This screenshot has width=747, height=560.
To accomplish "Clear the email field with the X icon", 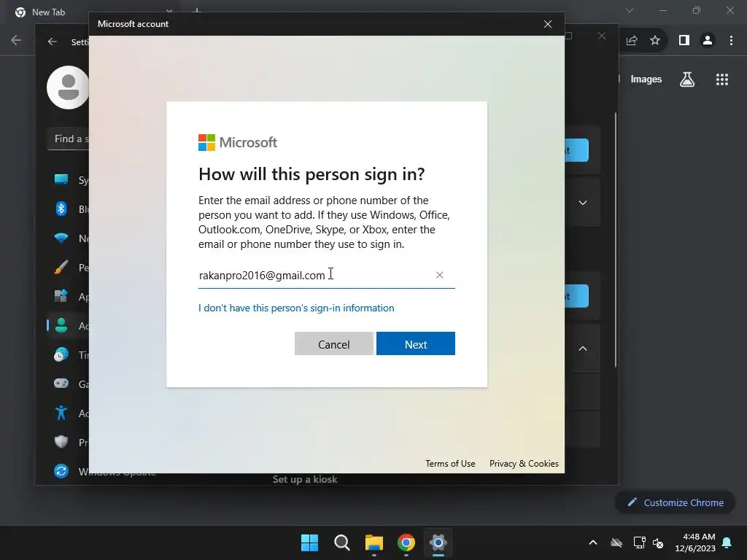I will coord(440,275).
